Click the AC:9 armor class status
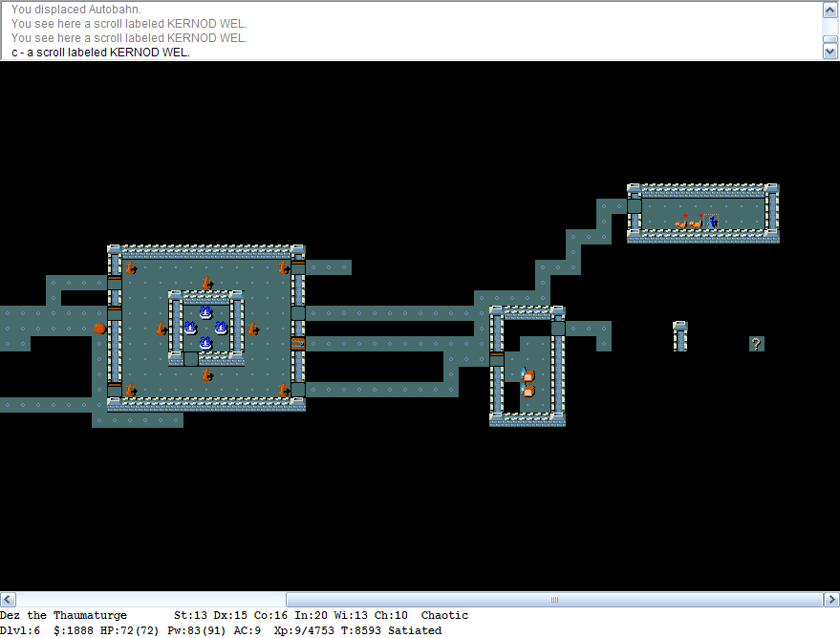The width and height of the screenshot is (840, 638). 247,630
